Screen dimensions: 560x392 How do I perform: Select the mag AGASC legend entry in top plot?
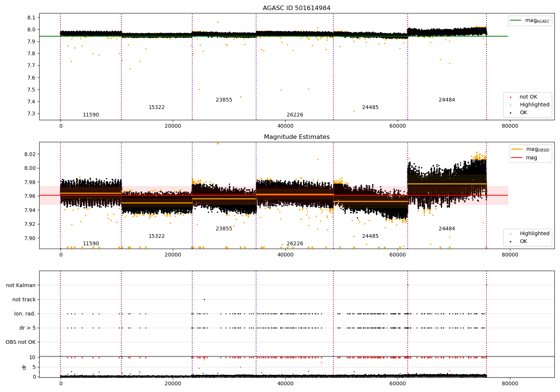pos(530,21)
